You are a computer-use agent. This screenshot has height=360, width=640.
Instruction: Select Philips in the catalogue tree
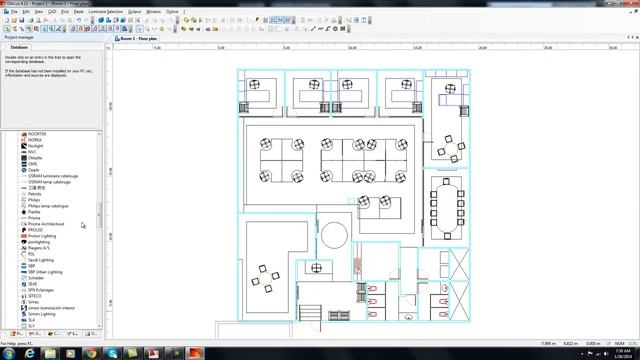[x=34, y=200]
